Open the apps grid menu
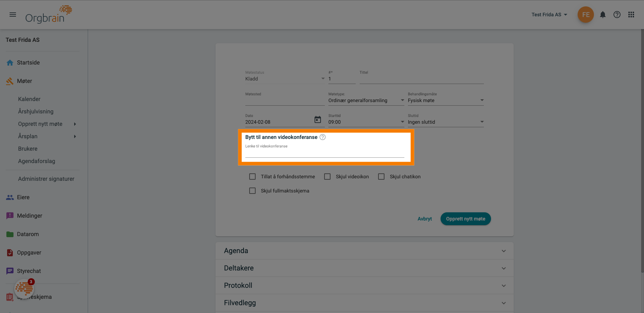 (x=631, y=15)
